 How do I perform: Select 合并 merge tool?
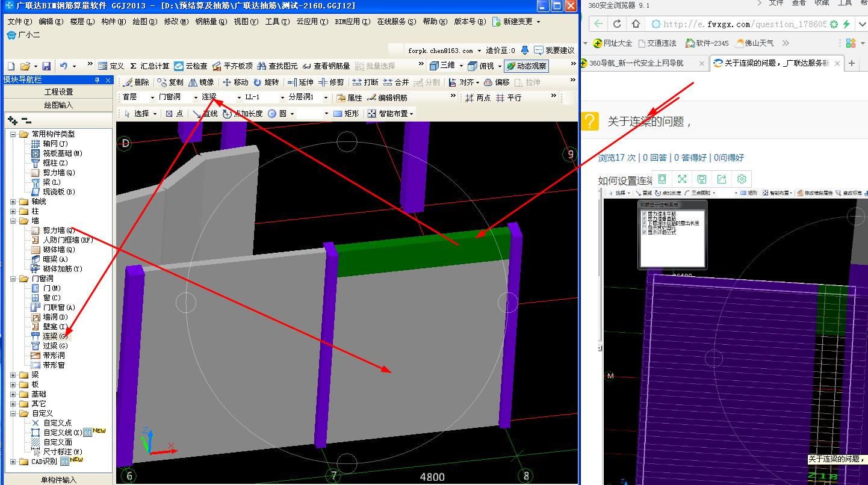coord(396,82)
